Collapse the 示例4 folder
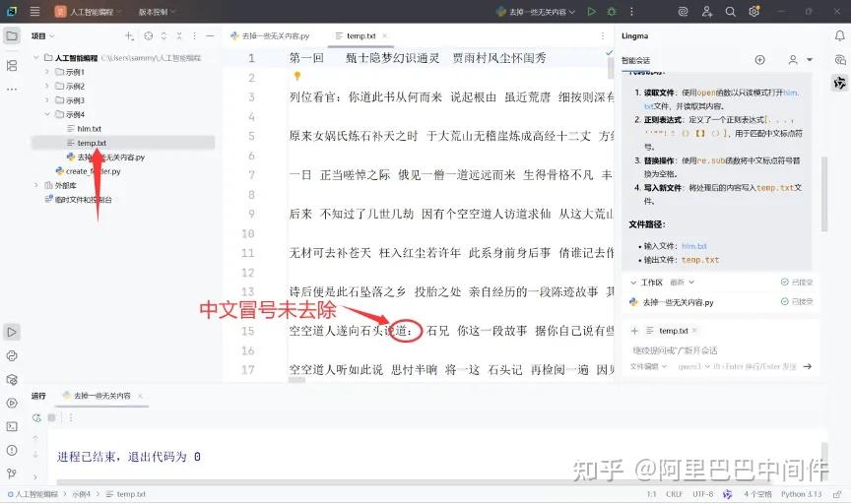Viewport: 851px width, 504px height. tap(47, 114)
